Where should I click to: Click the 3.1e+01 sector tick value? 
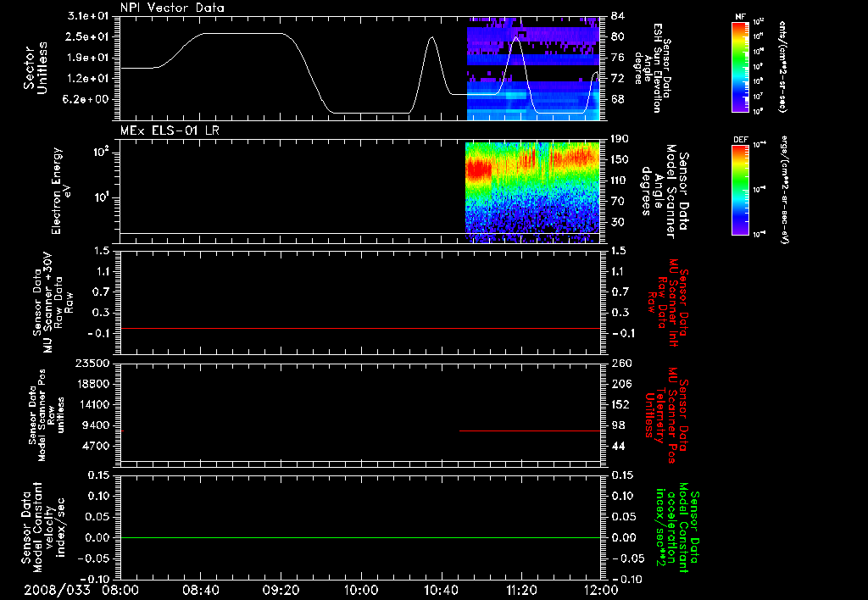(87, 15)
